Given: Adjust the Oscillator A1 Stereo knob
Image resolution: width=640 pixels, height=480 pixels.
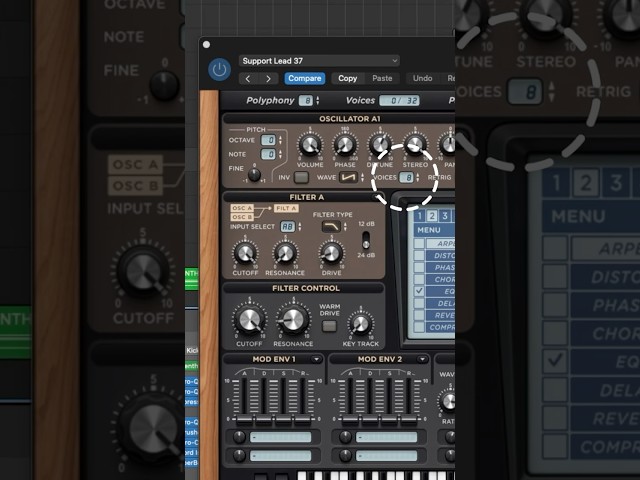Looking at the screenshot, I should coord(415,145).
